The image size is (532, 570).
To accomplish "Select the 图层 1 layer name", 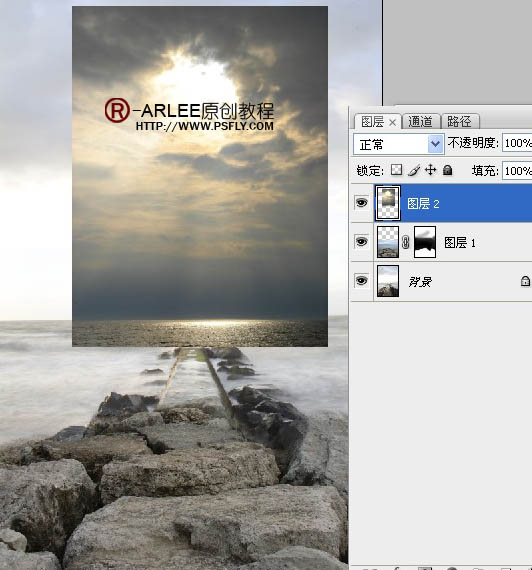I will click(460, 242).
